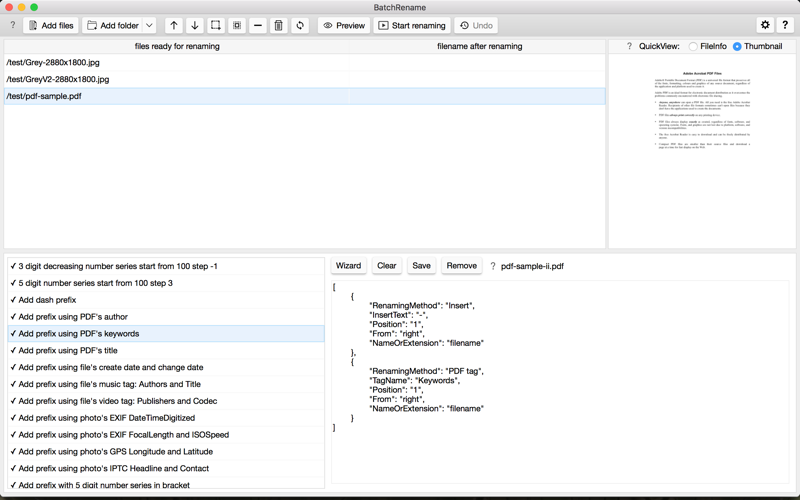
Task: Click the Clear button
Action: pos(386,266)
